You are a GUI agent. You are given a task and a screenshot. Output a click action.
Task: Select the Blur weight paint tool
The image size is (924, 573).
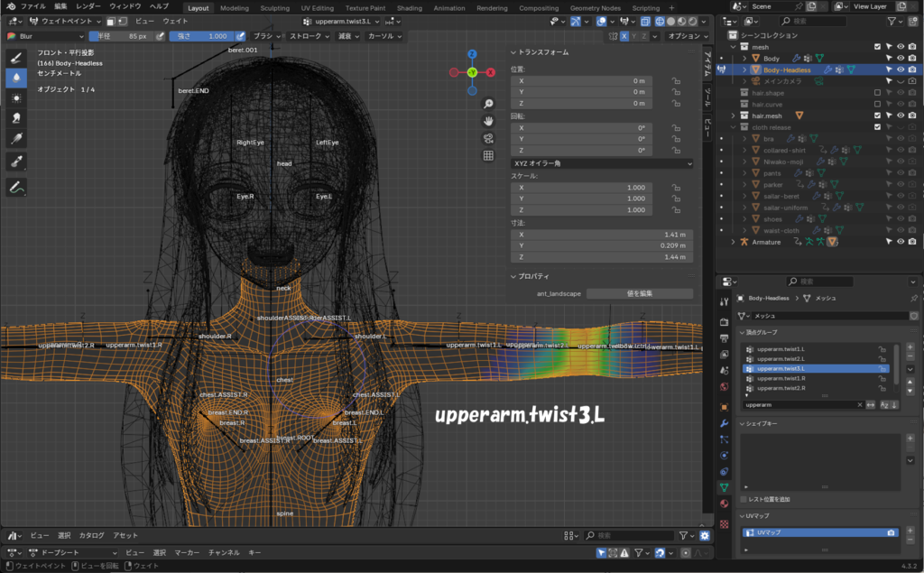click(x=16, y=78)
